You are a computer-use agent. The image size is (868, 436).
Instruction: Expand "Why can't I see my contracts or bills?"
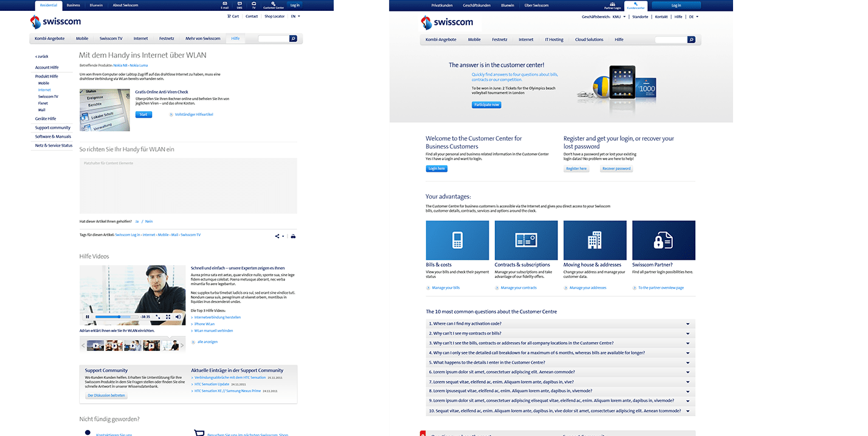coord(560,333)
